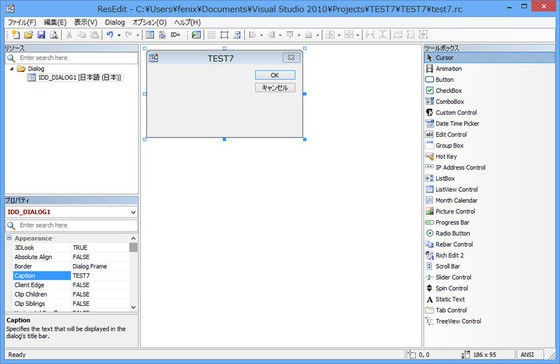Image resolution: width=560 pixels, height=364 pixels.
Task: Click properties list scroll up arrow
Action: pos(133,238)
